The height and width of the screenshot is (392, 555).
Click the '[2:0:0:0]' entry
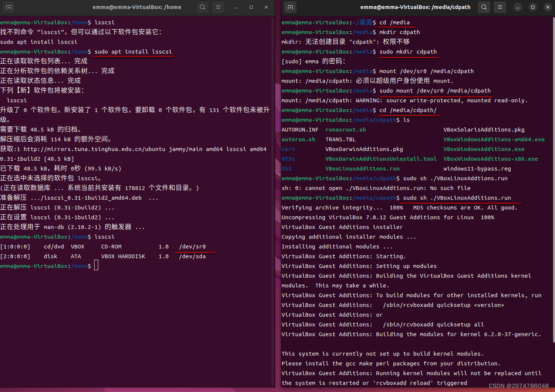15,256
